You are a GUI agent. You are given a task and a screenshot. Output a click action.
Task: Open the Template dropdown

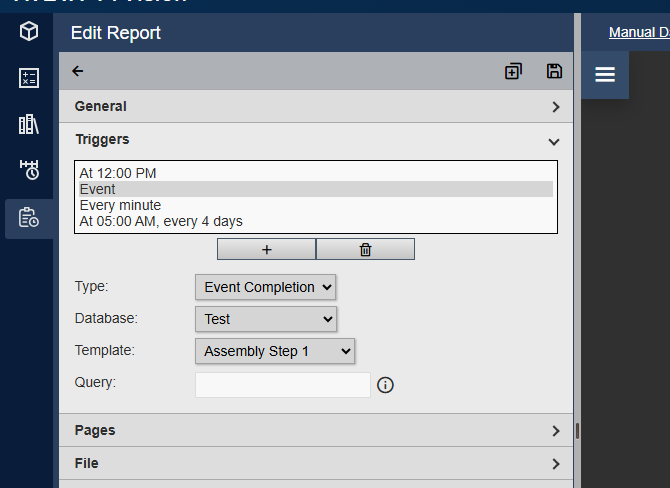[275, 351]
